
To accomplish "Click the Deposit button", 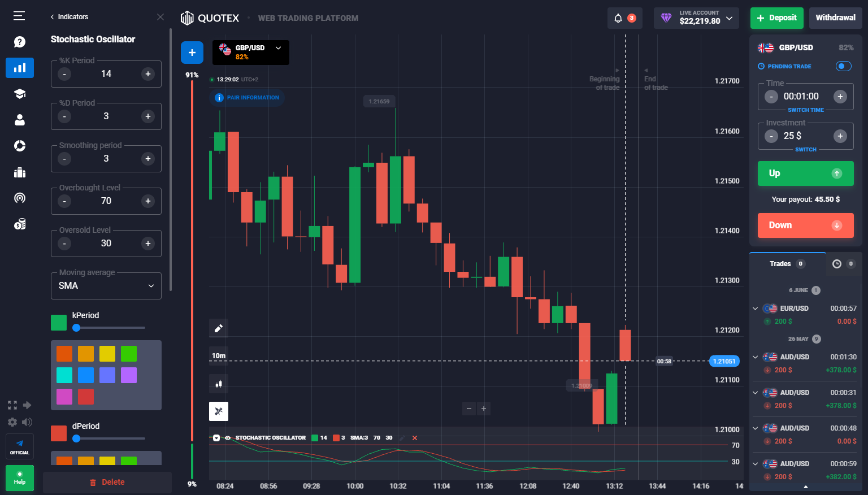I will coord(777,18).
